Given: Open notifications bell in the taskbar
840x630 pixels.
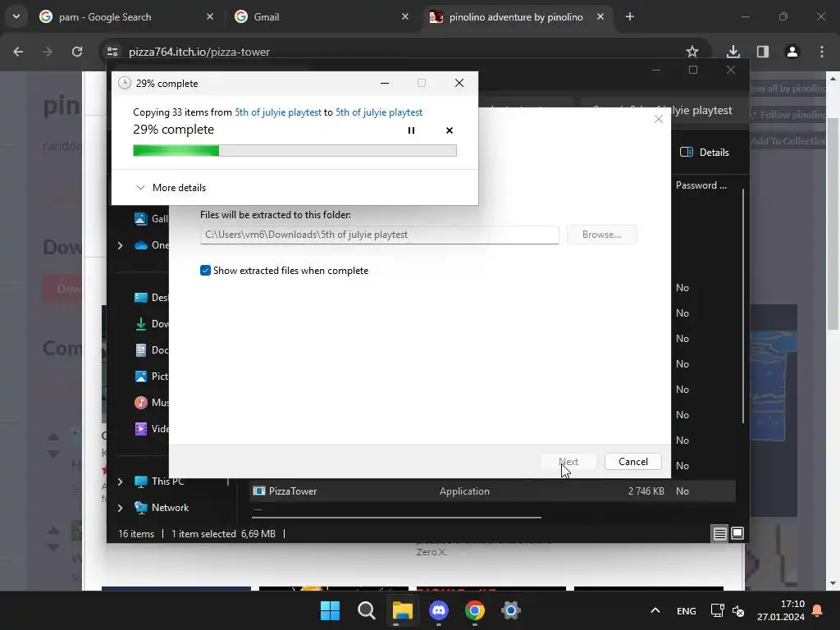Looking at the screenshot, I should point(817,610).
